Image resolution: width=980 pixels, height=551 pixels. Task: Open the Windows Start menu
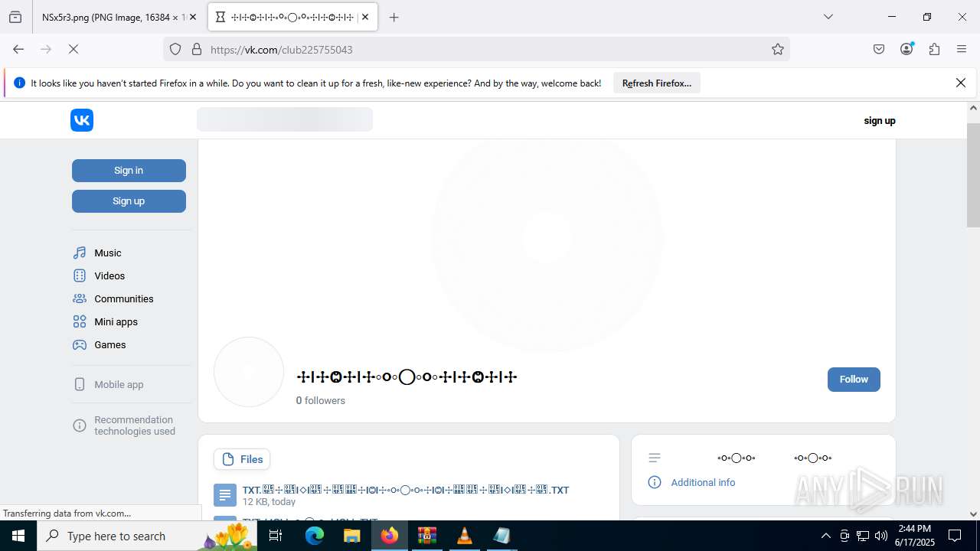click(18, 536)
